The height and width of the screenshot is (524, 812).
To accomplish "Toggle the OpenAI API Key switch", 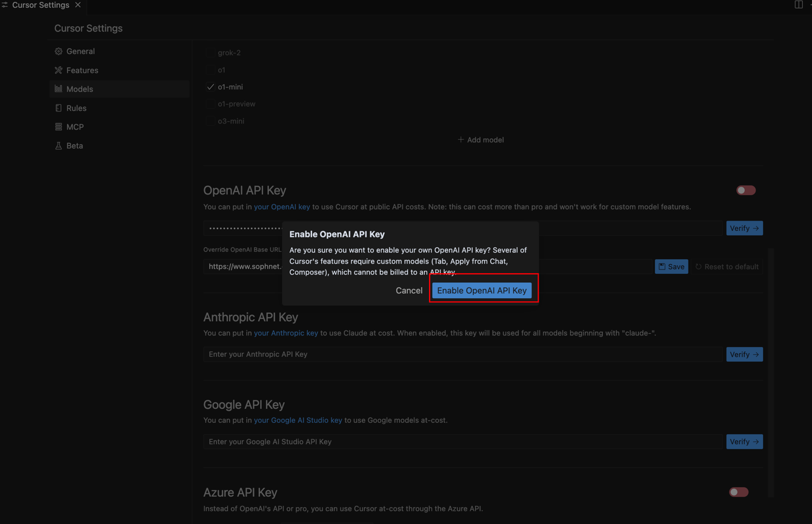I will (x=746, y=190).
